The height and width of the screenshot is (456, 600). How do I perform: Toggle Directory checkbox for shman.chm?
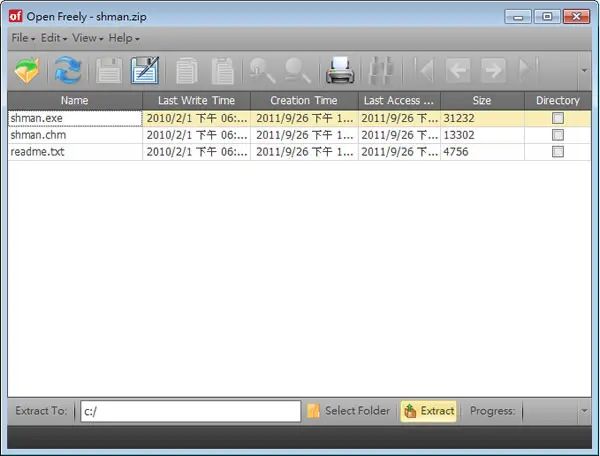[558, 135]
